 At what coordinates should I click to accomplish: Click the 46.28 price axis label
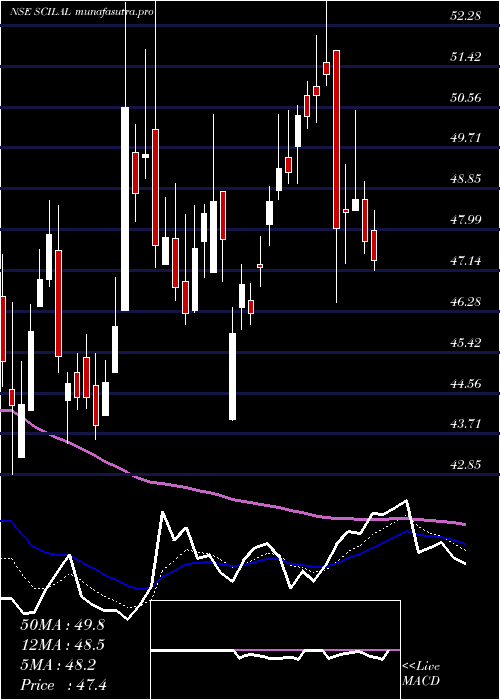tap(466, 302)
